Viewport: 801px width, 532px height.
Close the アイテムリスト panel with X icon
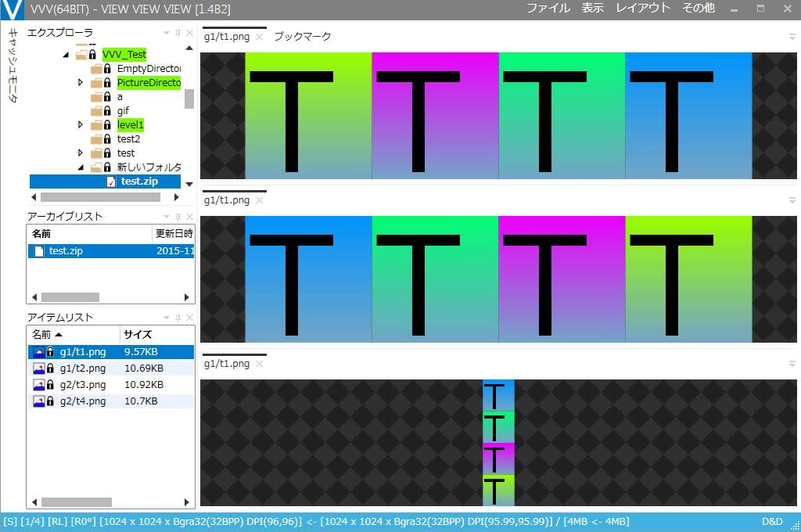(189, 318)
